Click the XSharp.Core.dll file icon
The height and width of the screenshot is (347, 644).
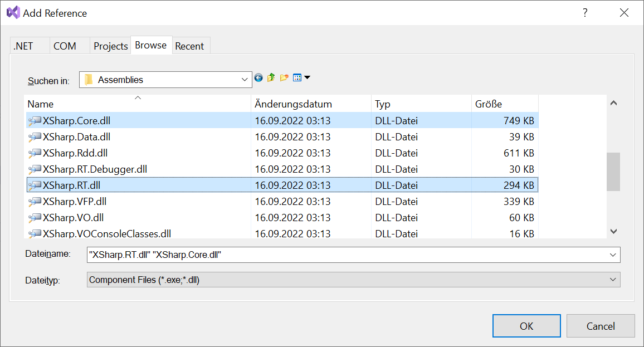(x=35, y=121)
